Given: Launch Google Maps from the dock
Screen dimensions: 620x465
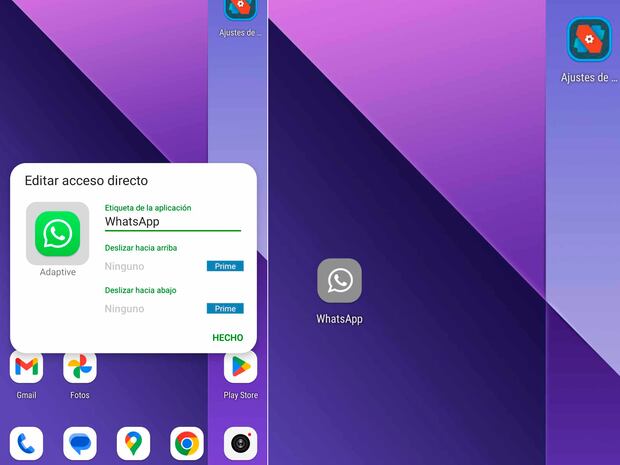Looking at the screenshot, I should tap(133, 443).
